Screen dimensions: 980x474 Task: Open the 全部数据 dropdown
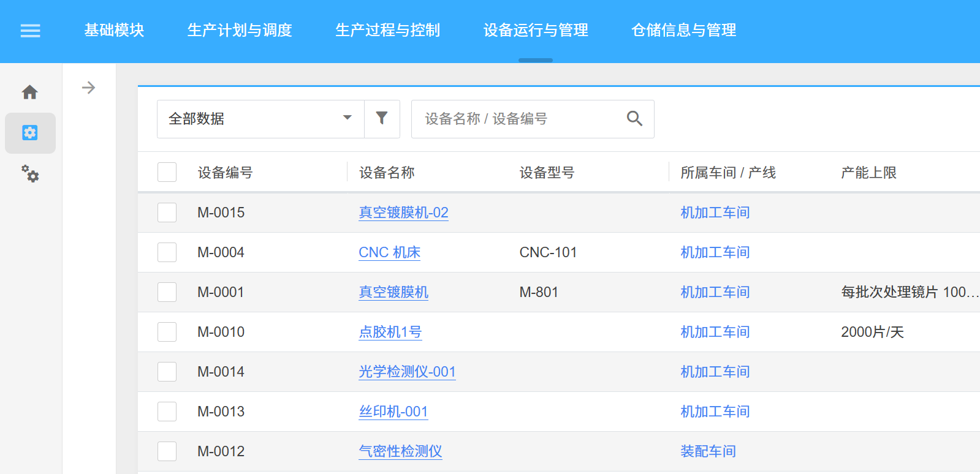[260, 119]
